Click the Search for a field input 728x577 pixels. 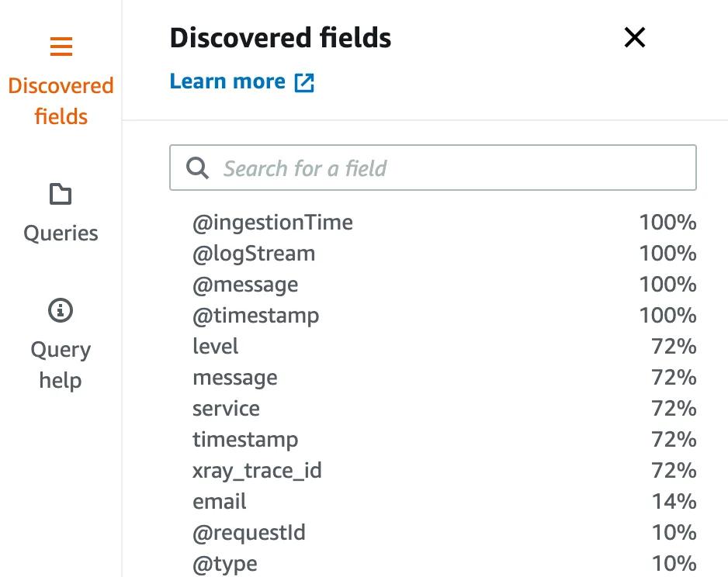coord(433,168)
